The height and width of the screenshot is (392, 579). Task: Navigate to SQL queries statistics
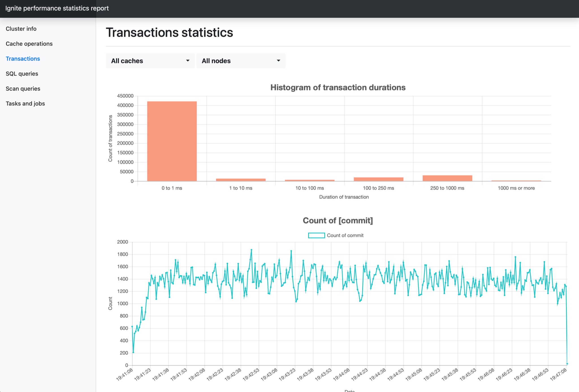click(22, 73)
